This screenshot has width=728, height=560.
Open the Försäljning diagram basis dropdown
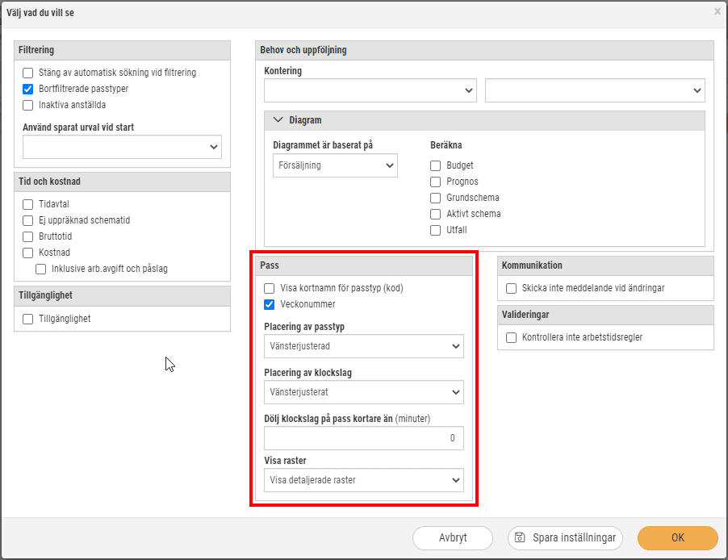(x=335, y=165)
